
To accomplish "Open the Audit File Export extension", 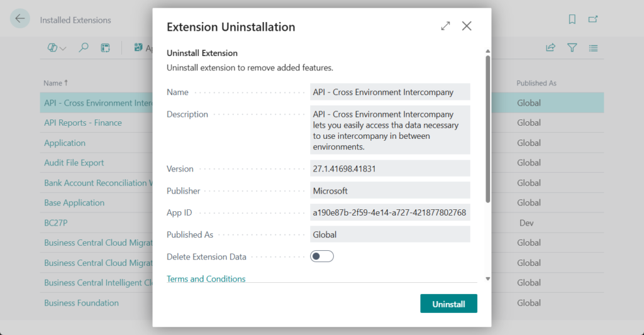I will pyautogui.click(x=74, y=163).
